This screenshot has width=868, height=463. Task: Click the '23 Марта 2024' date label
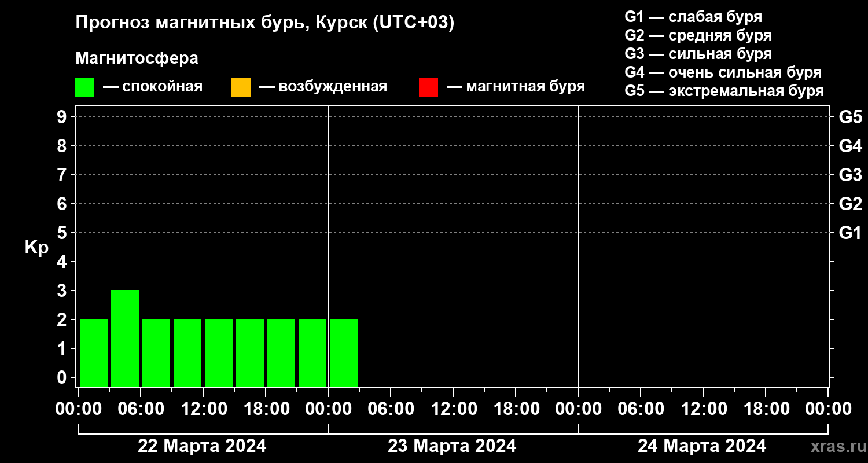452,446
